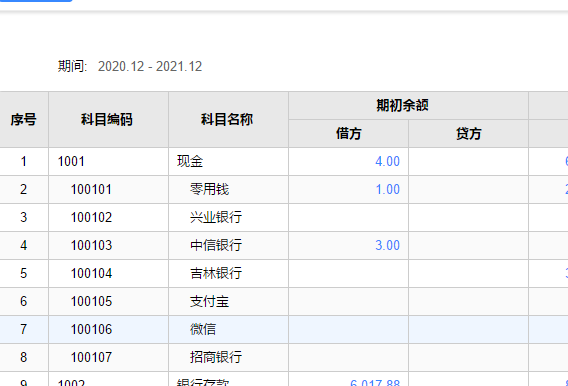Click the 贷方 column header
The image size is (568, 386).
click(x=468, y=134)
